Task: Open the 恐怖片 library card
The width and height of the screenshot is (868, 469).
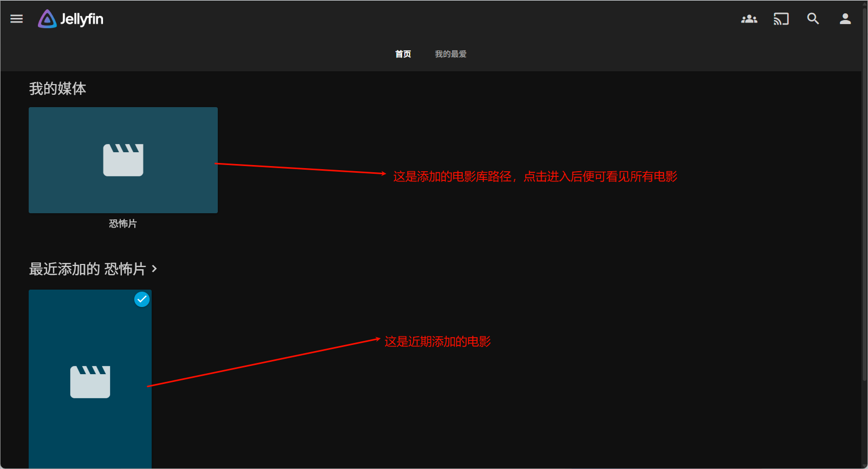Action: click(x=123, y=160)
